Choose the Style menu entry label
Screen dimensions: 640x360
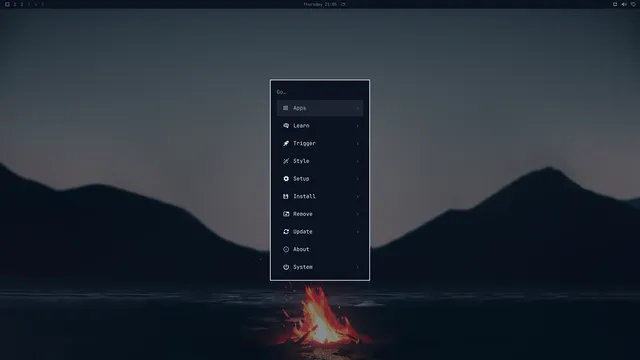coord(301,161)
